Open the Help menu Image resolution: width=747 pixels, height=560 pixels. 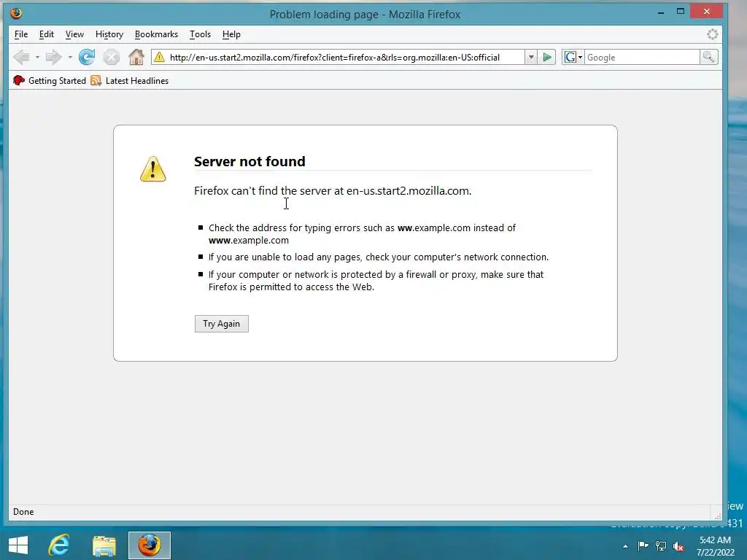(x=231, y=34)
